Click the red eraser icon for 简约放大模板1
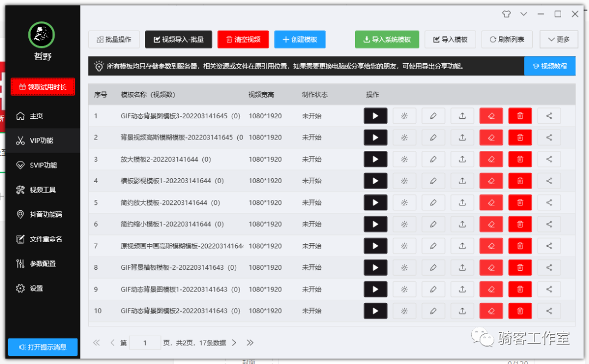Viewport: 589px width, 364px height. click(491, 202)
